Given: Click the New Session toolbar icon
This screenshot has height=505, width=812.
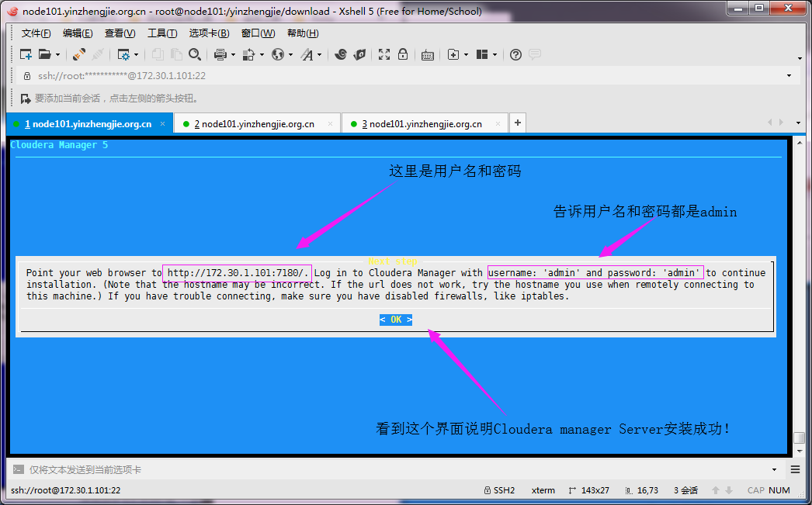Looking at the screenshot, I should pos(26,54).
